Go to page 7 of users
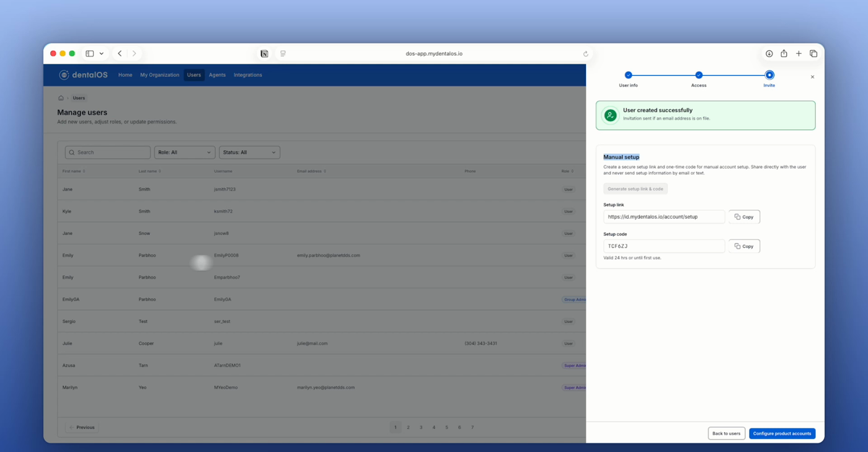 (472, 427)
